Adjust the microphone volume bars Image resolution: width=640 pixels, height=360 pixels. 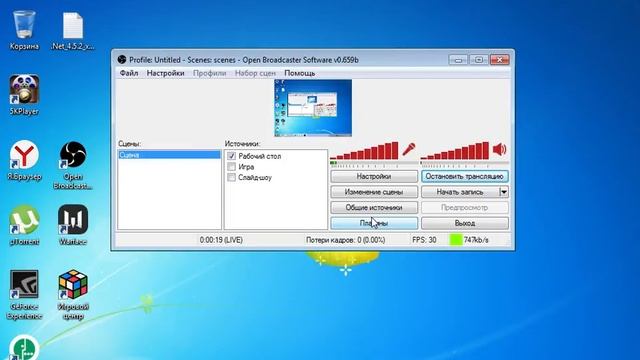[x=364, y=150]
